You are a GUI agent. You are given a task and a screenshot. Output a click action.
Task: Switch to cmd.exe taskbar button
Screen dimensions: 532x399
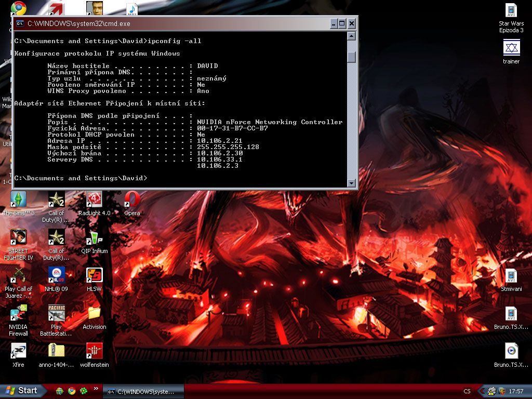click(x=143, y=391)
